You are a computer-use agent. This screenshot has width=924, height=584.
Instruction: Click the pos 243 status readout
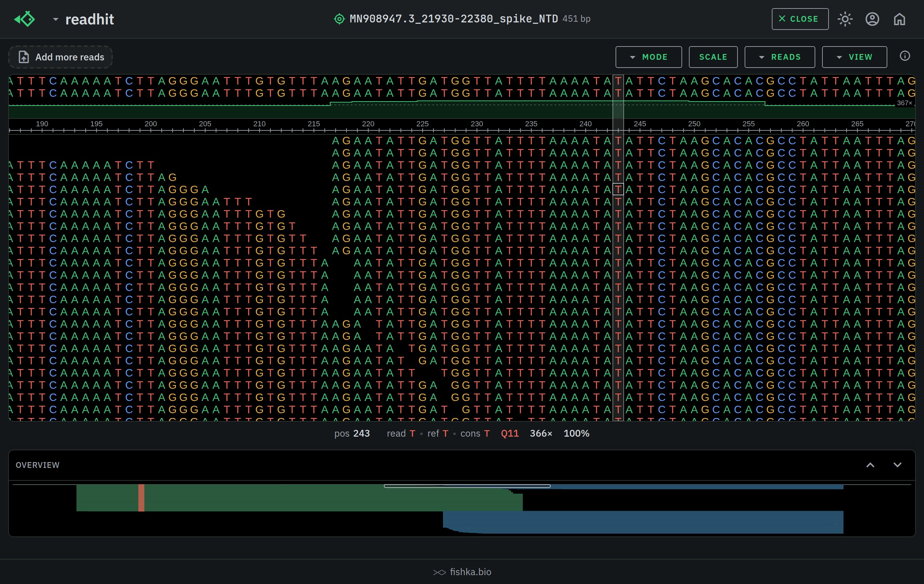pos(352,433)
